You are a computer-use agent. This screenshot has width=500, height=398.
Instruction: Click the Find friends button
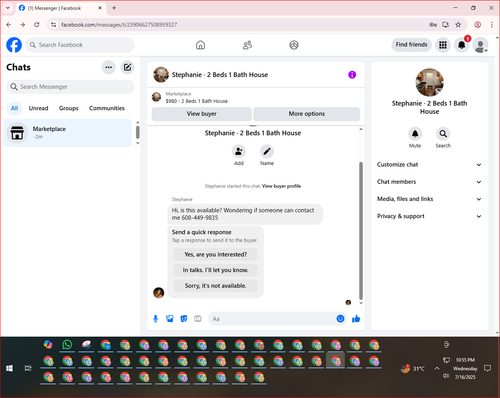tap(411, 45)
